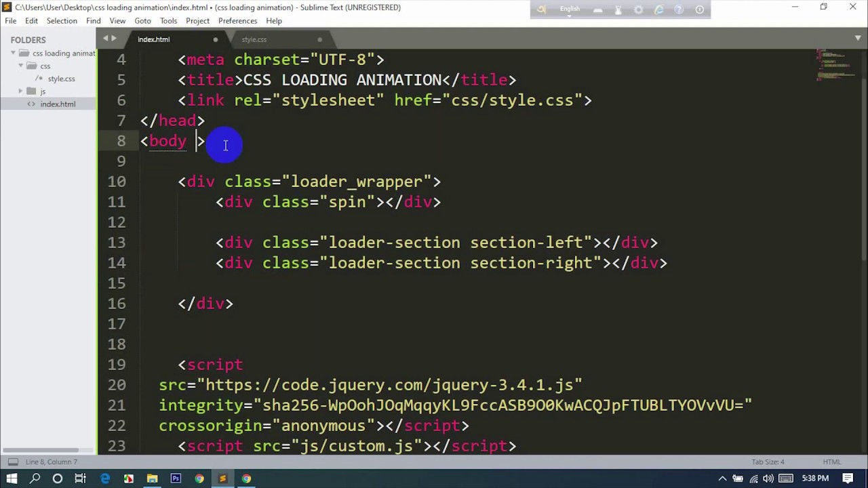Go to previous tab with left arrow
Screen dimensions: 868x488
pyautogui.click(x=105, y=39)
